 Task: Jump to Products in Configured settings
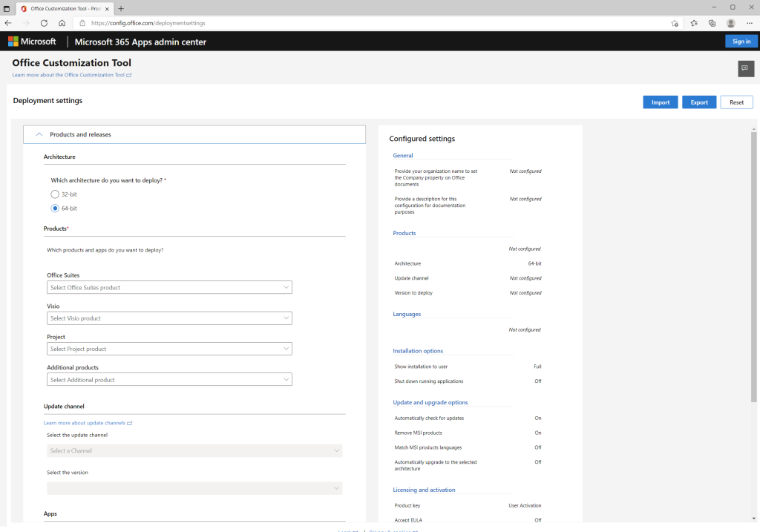pos(404,233)
